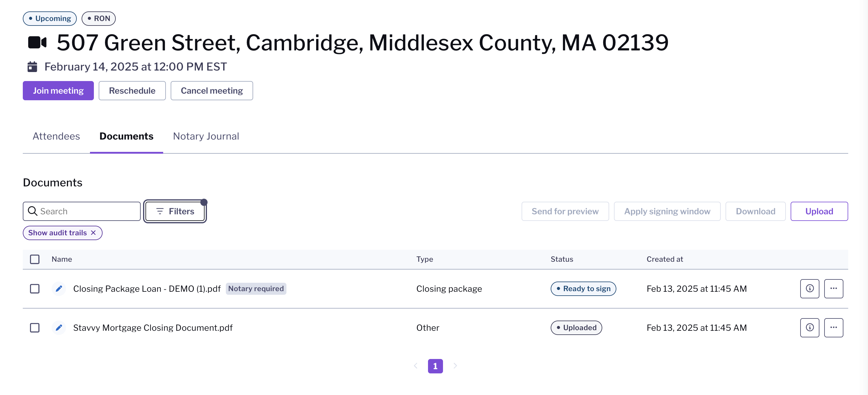Image resolution: width=868 pixels, height=395 pixels.
Task: Select all documents with header checkbox
Action: [35, 259]
